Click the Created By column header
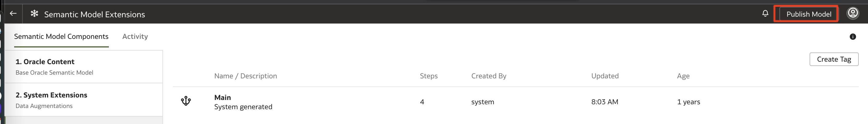 (x=488, y=76)
